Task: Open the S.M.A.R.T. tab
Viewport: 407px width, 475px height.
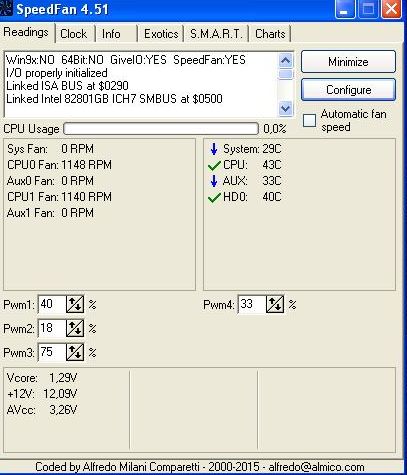Action: pyautogui.click(x=216, y=34)
